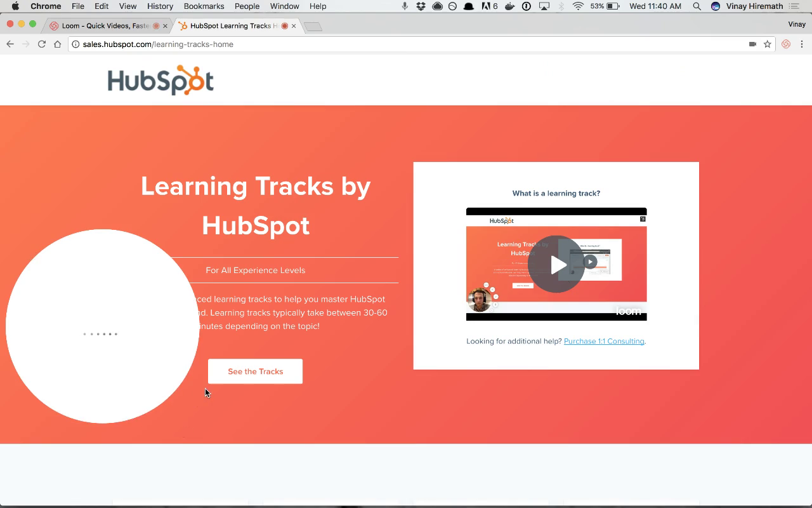Open the Notification Center icon
This screenshot has width=812, height=508.
click(794, 6)
